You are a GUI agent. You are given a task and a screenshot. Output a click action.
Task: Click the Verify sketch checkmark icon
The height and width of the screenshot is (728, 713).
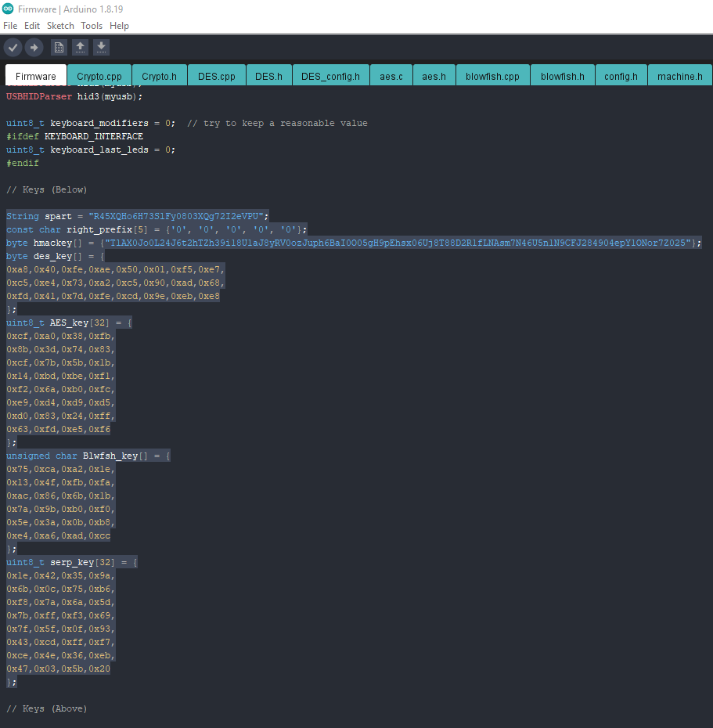click(13, 47)
